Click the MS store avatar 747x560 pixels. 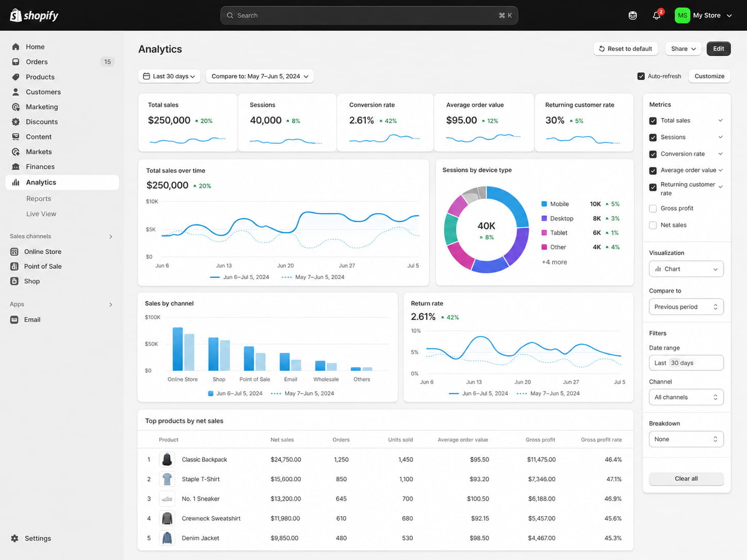tap(682, 15)
